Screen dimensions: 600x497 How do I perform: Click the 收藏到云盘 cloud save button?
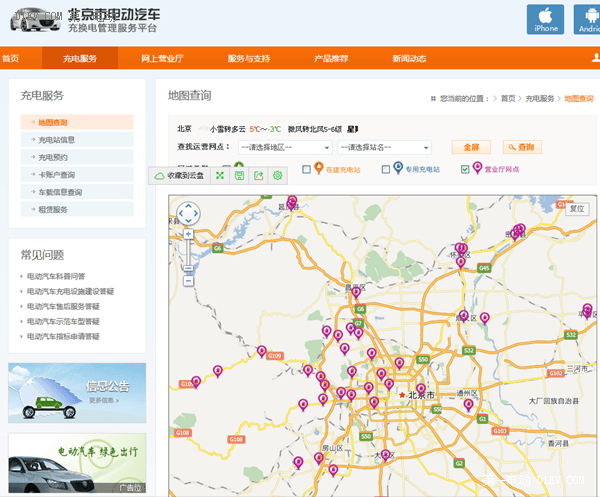pyautogui.click(x=179, y=176)
